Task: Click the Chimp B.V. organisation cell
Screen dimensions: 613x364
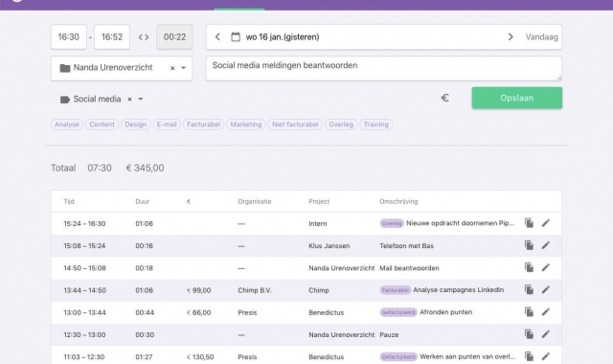Action: click(x=255, y=290)
